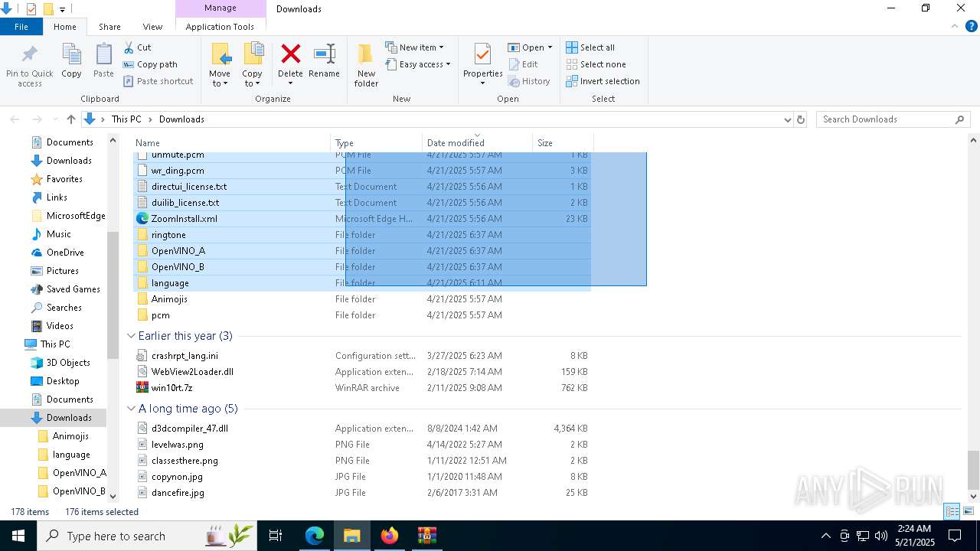Click the Properties icon

coord(482,55)
